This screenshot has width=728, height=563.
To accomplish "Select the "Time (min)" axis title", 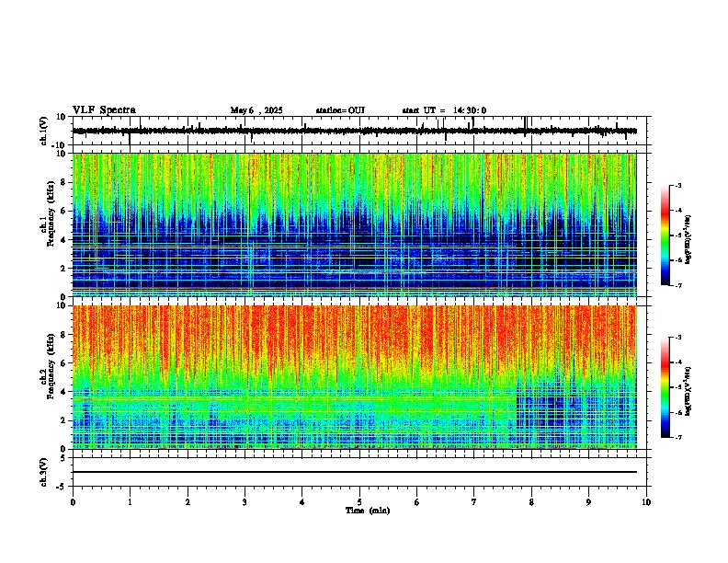I will pyautogui.click(x=368, y=511).
